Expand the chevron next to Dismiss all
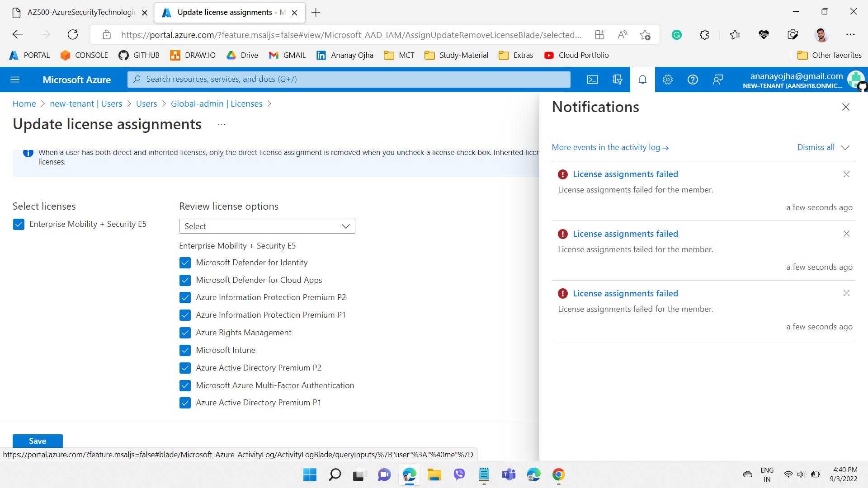 [845, 148]
